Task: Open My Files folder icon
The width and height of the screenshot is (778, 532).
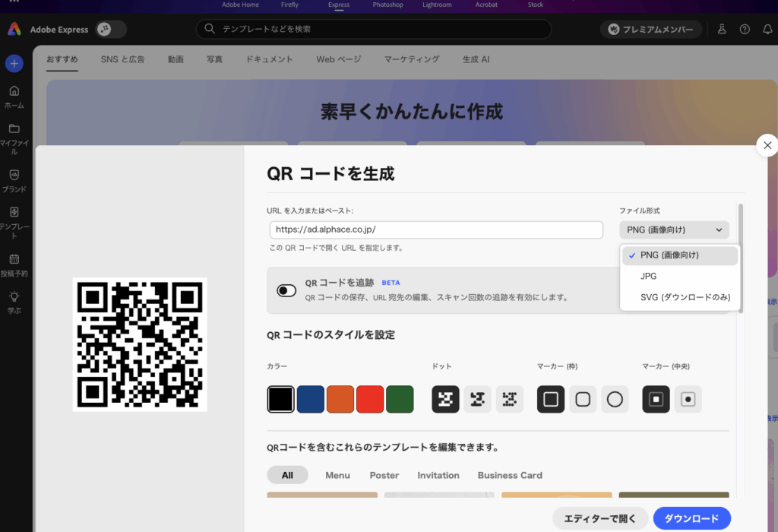Action: (14, 129)
